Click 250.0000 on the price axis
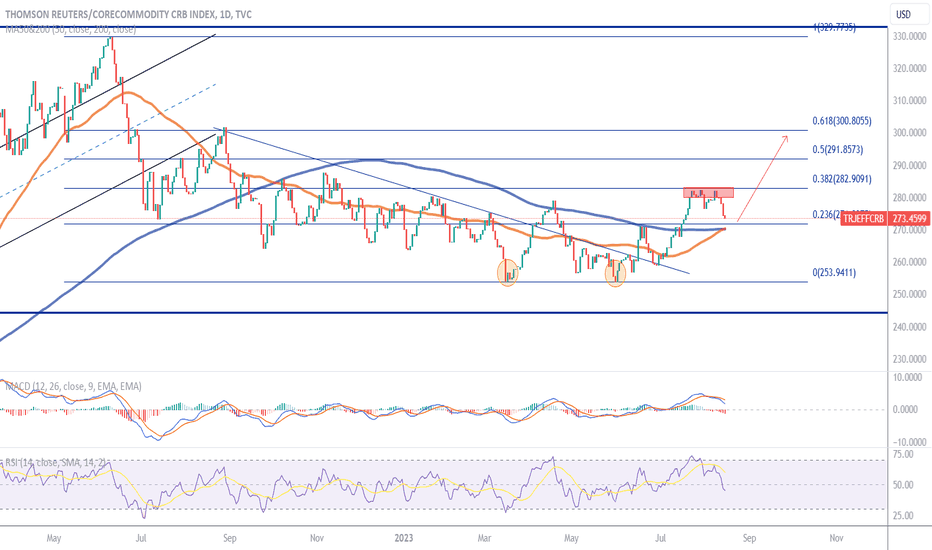The image size is (932, 550). pyautogui.click(x=909, y=294)
